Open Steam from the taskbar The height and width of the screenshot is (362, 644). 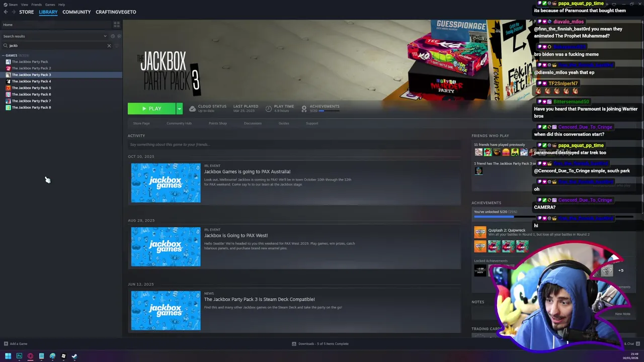[74, 356]
